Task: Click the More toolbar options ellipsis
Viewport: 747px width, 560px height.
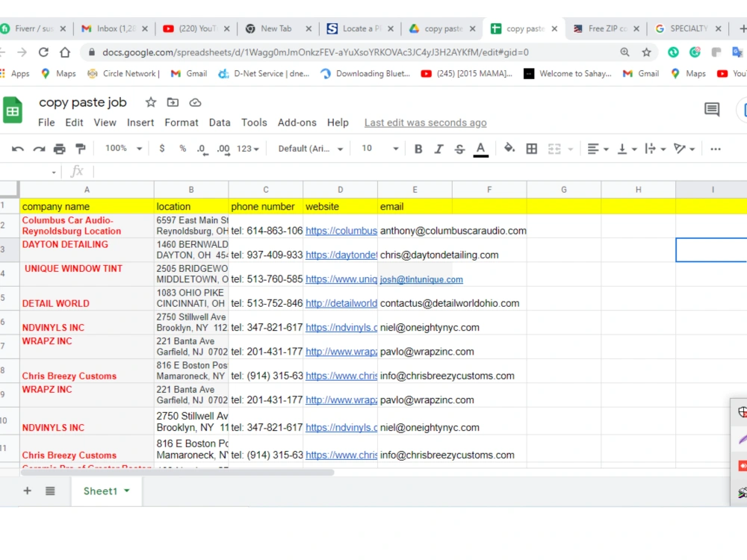Action: [x=715, y=149]
